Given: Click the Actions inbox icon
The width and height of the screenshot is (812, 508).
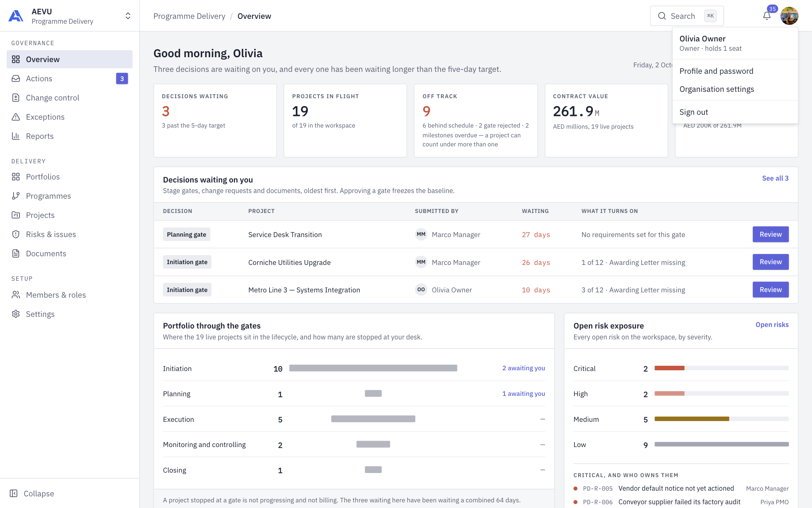Looking at the screenshot, I should tap(16, 79).
